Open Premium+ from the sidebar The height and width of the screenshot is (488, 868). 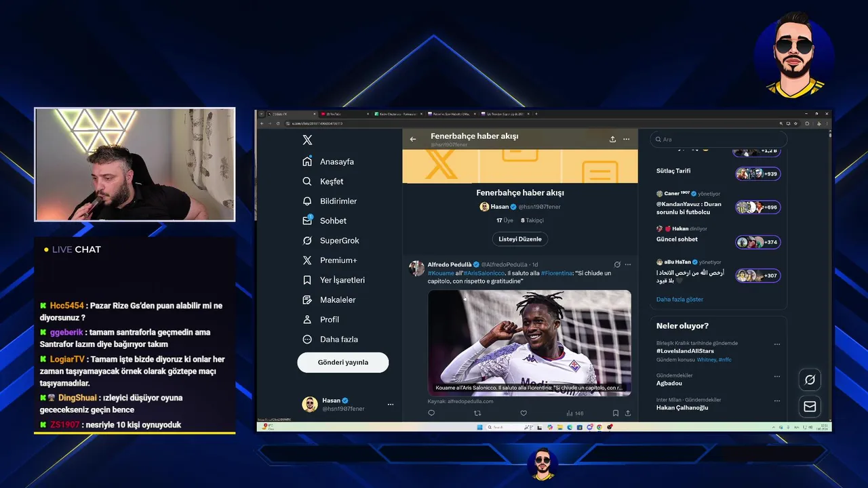[x=329, y=260]
